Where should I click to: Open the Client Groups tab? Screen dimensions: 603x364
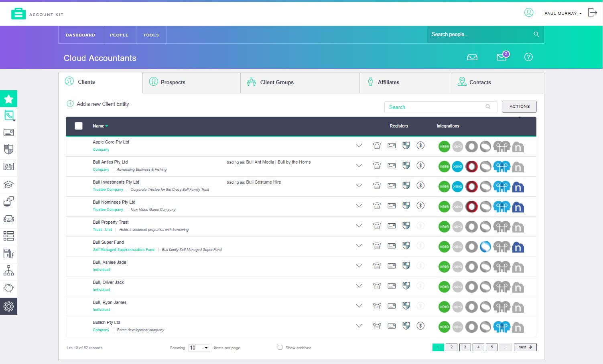tap(276, 83)
